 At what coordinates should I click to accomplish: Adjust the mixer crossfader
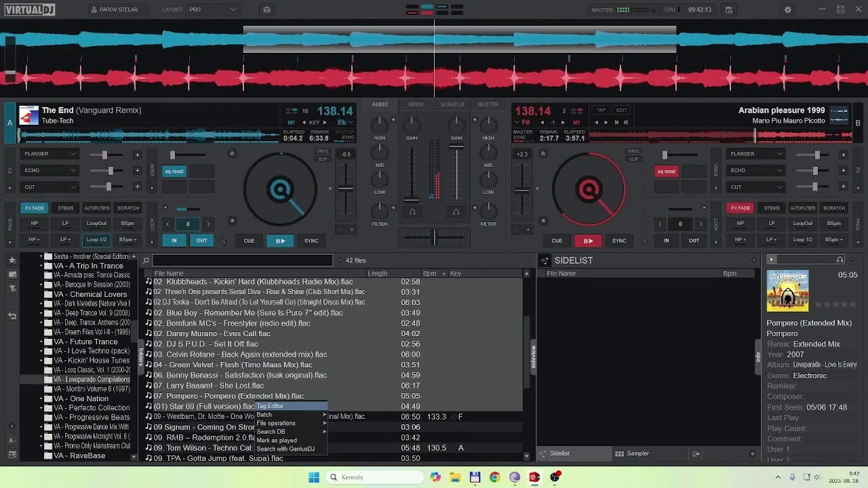point(434,237)
